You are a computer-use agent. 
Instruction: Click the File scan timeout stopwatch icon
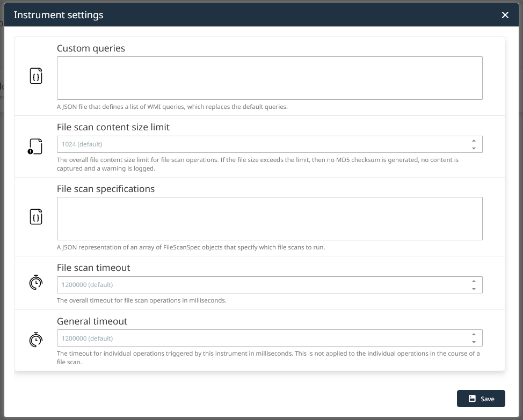35,282
